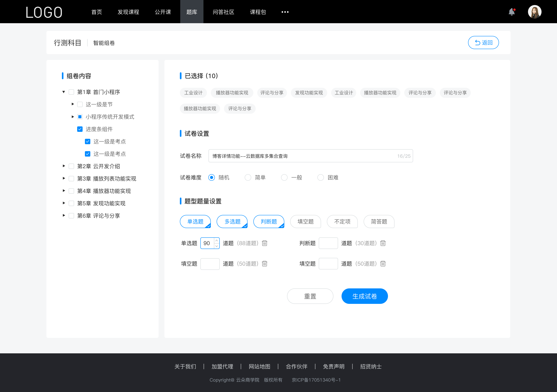Click the 不定项 question type icon
The width and height of the screenshot is (557, 392).
343,222
